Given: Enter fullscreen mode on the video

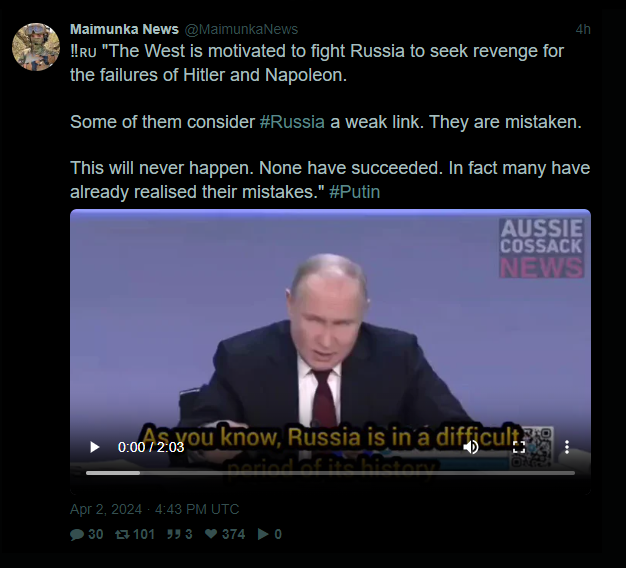Looking at the screenshot, I should 519,447.
